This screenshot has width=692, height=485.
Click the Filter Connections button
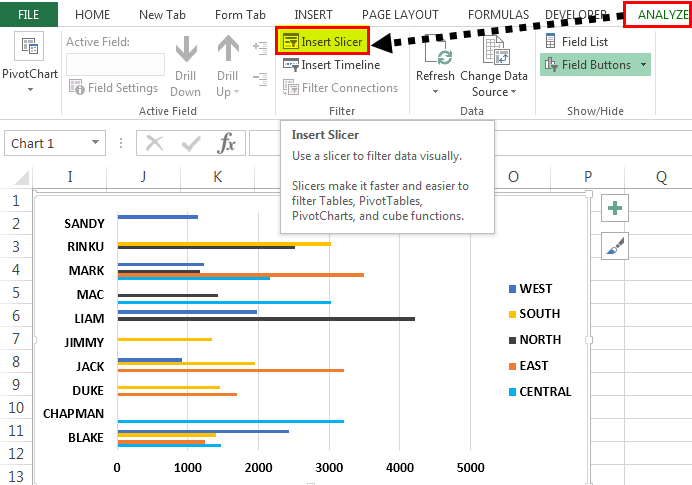340,88
